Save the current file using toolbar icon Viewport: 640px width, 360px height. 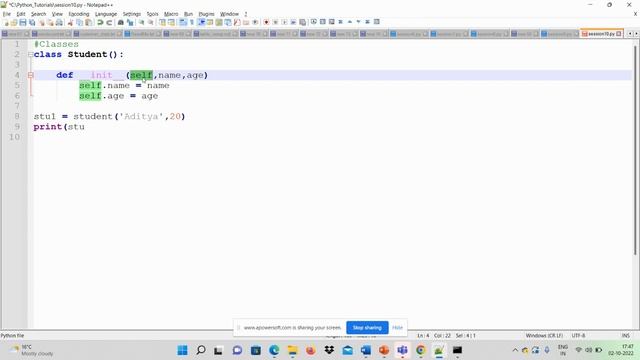[23, 22]
